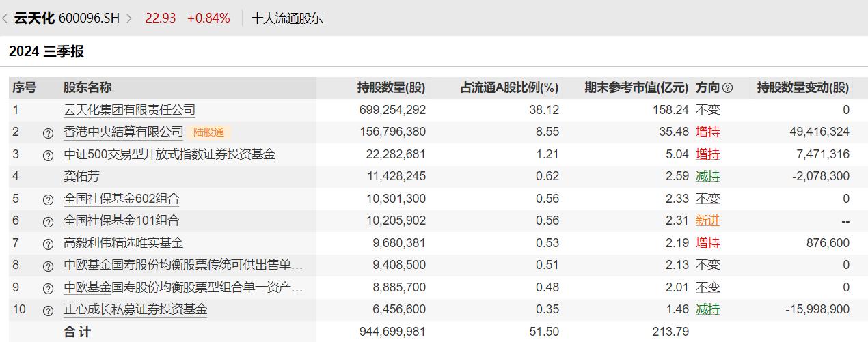The height and width of the screenshot is (342, 868).
Task: Go to next stock with right chevron
Action: 128,18
